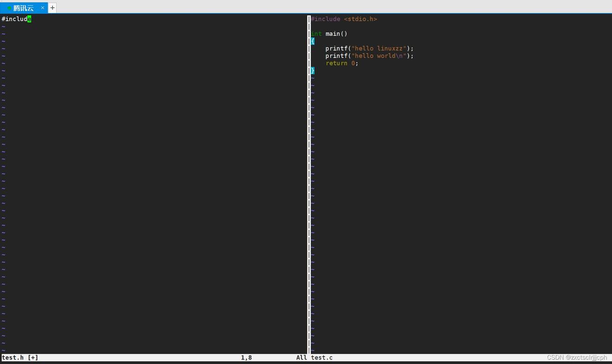Click the "hello world\n" string literal
Screen dimensions: 612x364
[379, 56]
